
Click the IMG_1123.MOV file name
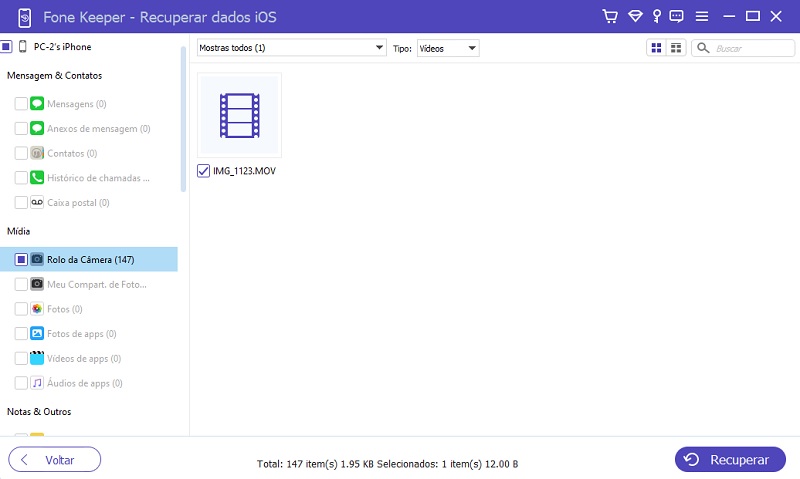tap(244, 171)
